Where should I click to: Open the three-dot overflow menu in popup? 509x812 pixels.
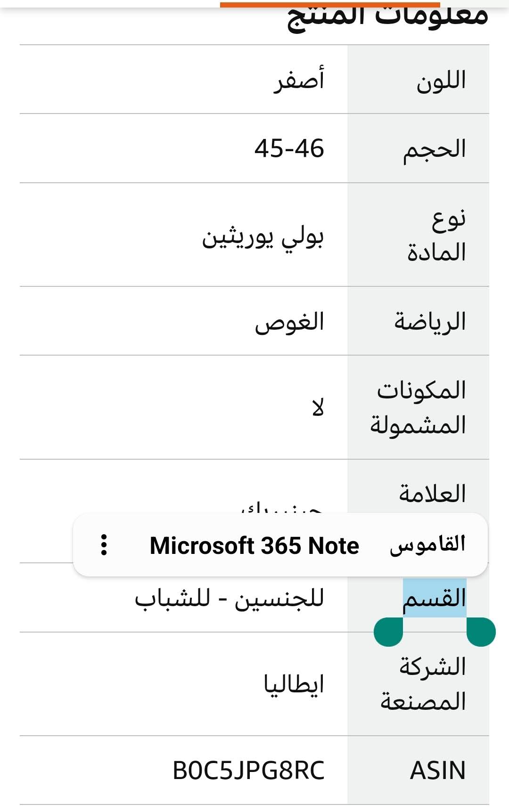(104, 545)
